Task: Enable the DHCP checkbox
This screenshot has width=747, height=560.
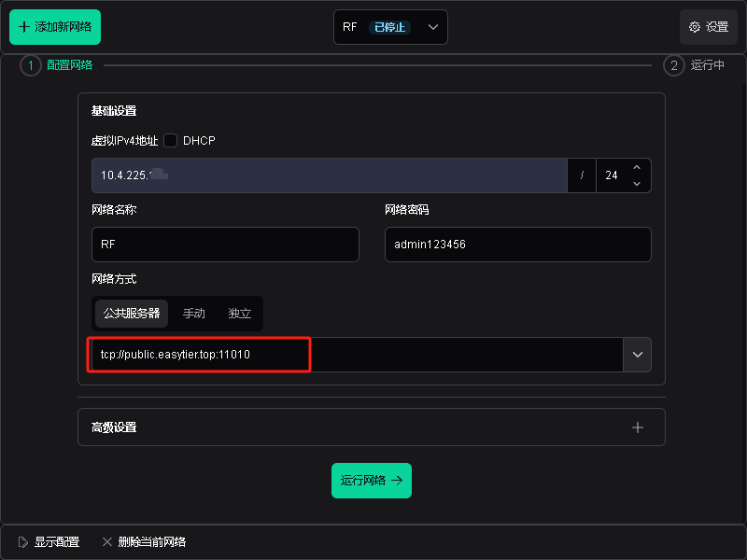Action: tap(172, 140)
